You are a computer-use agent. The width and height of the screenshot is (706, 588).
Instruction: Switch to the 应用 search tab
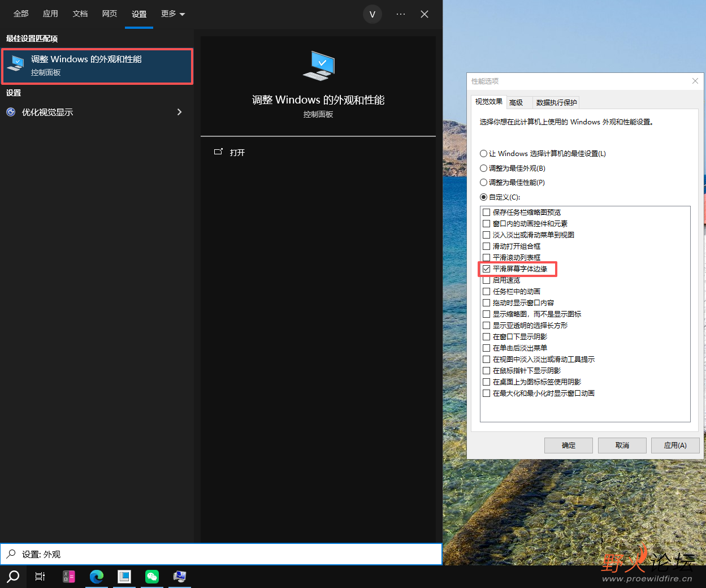coord(50,14)
